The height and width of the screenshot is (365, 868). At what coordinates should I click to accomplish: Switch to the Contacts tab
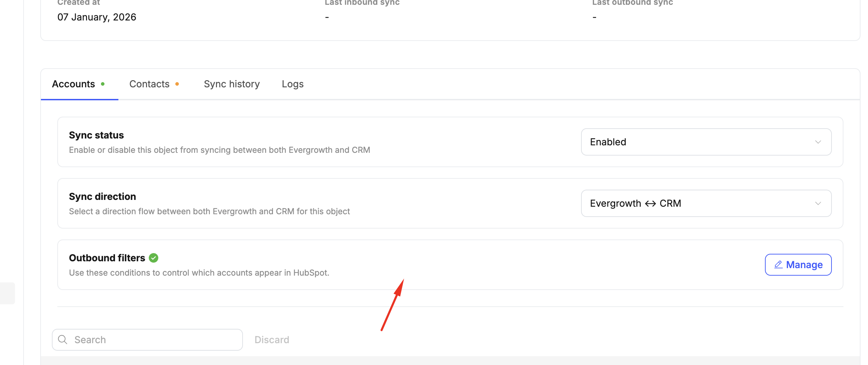tap(149, 84)
